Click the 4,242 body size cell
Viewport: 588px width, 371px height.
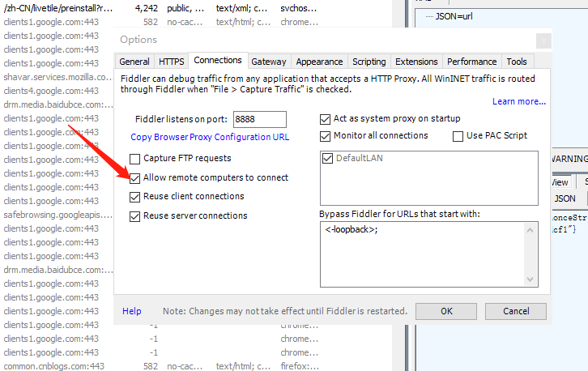point(147,8)
